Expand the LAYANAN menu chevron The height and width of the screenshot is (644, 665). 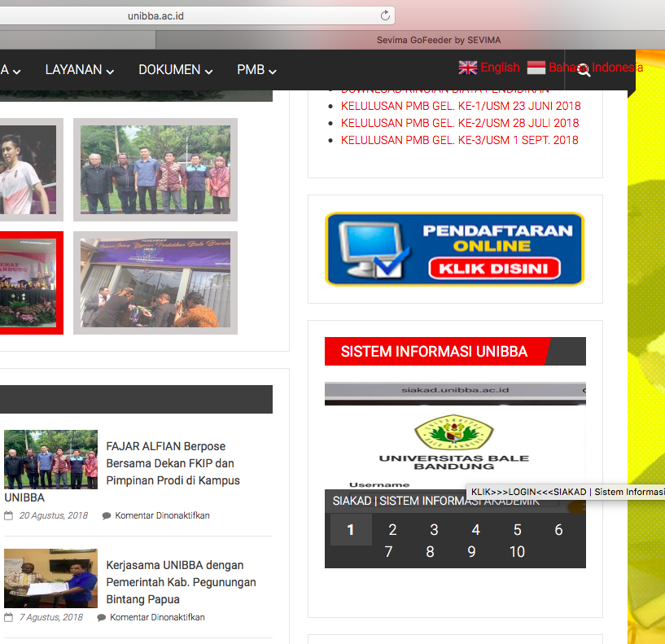tap(110, 72)
